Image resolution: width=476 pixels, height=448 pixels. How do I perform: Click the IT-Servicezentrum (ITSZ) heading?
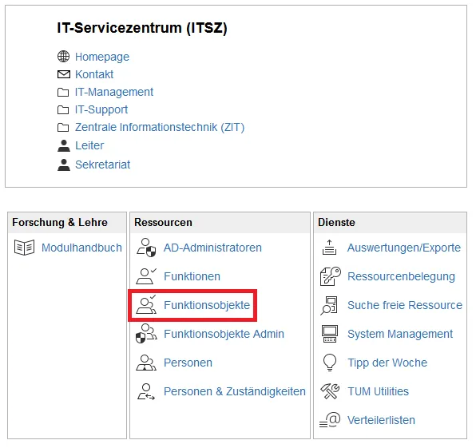tap(142, 28)
